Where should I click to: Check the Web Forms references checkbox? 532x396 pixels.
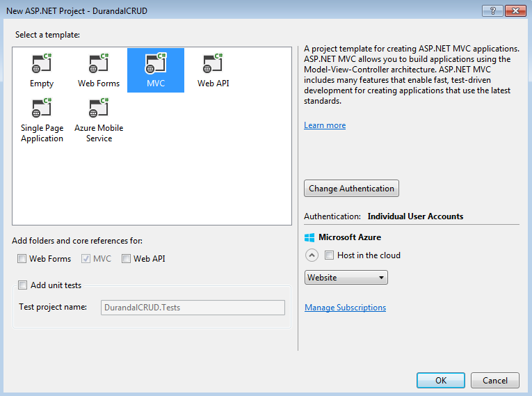22,259
